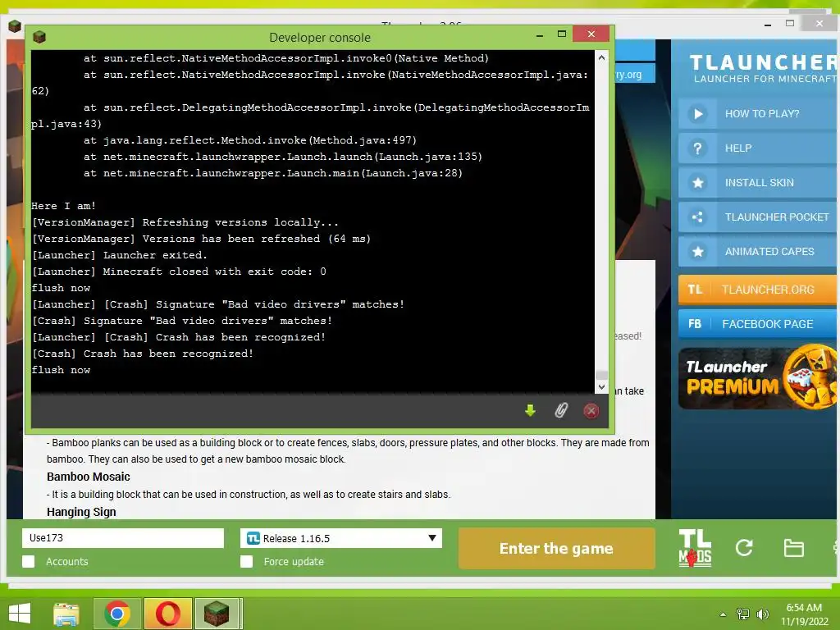Image resolution: width=840 pixels, height=630 pixels.
Task: Open Opera browser from the taskbar
Action: pyautogui.click(x=167, y=614)
